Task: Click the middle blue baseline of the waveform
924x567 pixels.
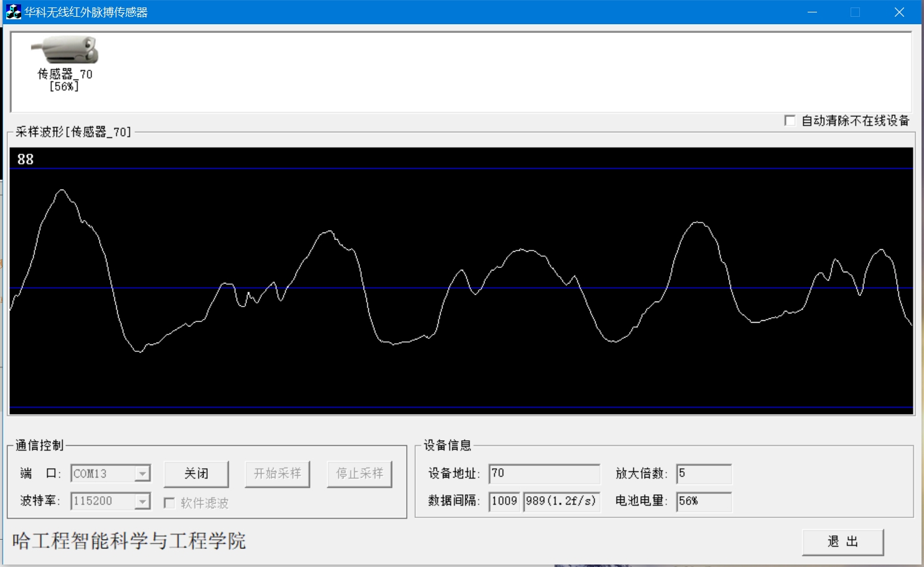Action: 460,288
